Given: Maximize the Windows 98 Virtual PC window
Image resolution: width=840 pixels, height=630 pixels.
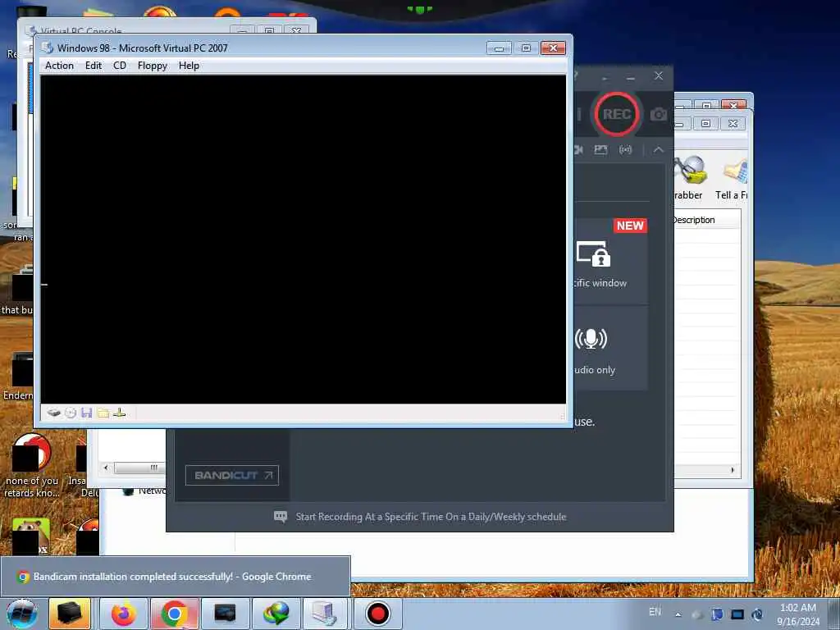Looking at the screenshot, I should 526,48.
